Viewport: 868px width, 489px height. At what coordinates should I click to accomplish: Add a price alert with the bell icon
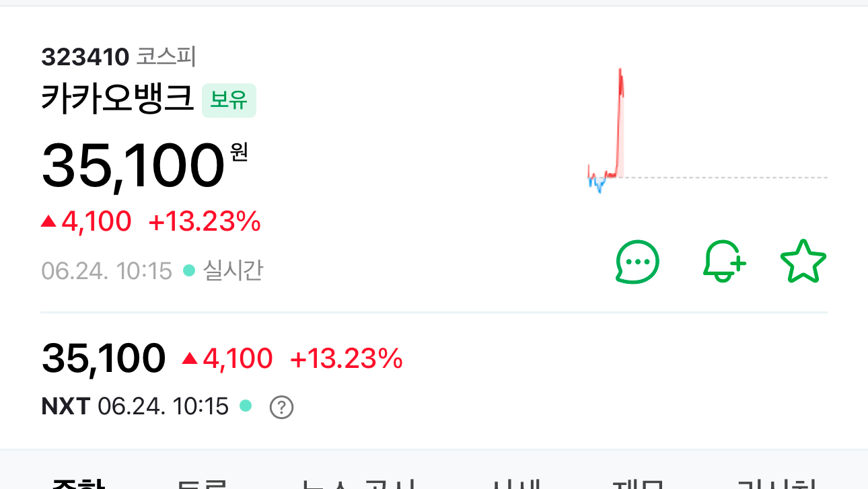pyautogui.click(x=724, y=262)
